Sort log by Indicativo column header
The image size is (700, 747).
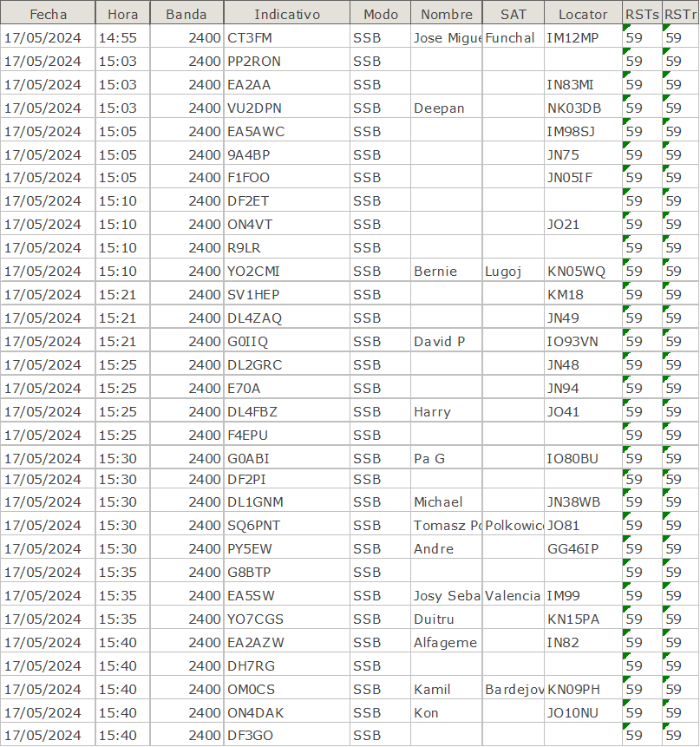point(287,14)
